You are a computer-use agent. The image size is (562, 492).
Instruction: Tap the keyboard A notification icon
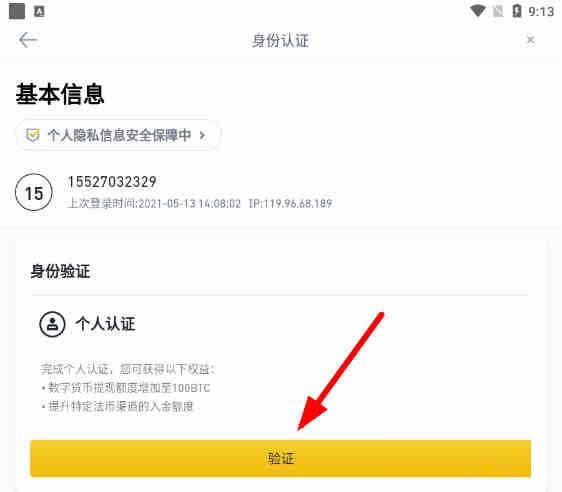[x=39, y=11]
